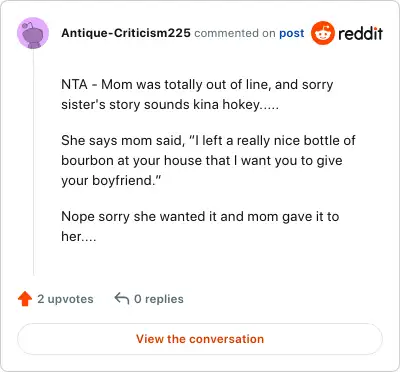Click the reddit wordmark text
Image resolution: width=400 pixels, height=372 pixels.
[361, 33]
